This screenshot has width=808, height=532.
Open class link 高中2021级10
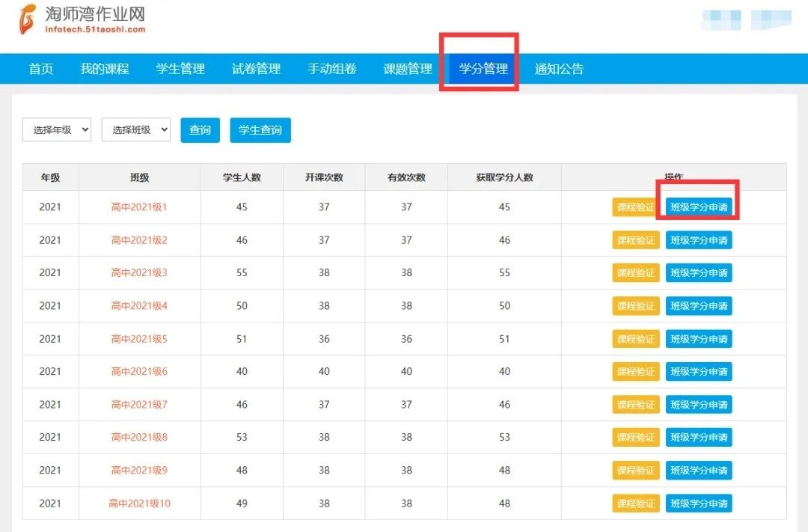click(x=139, y=504)
